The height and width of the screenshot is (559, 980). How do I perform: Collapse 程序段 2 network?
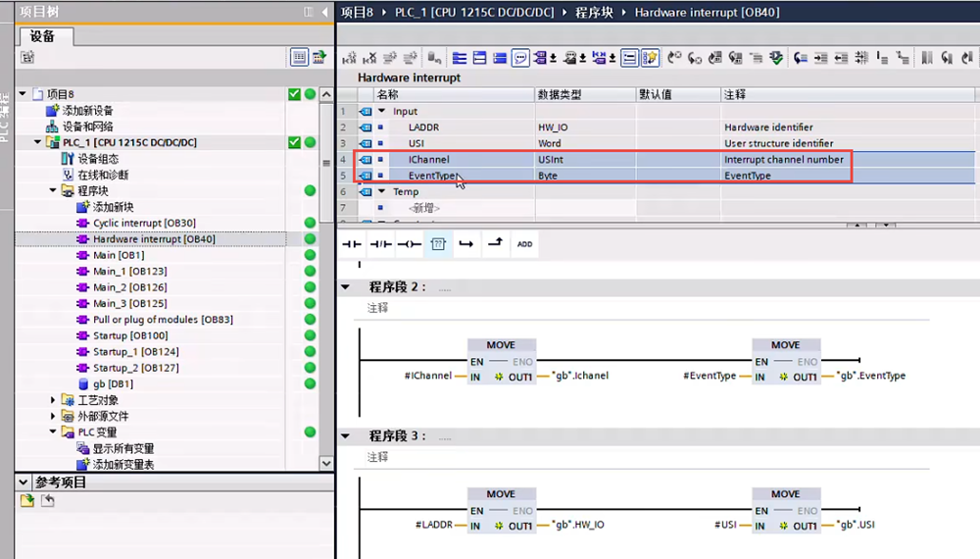(345, 287)
